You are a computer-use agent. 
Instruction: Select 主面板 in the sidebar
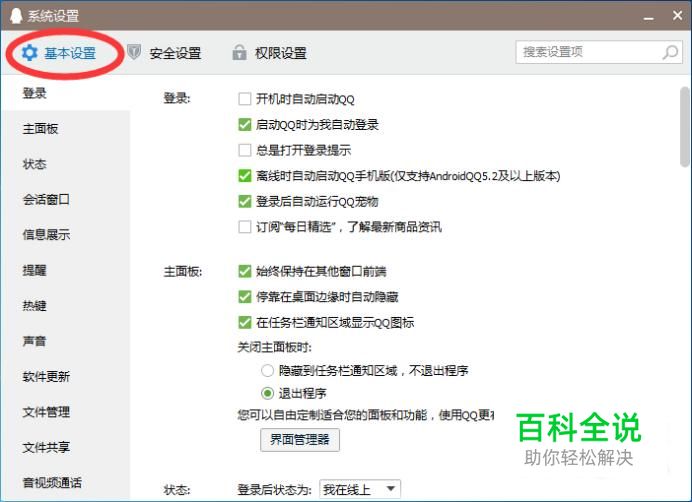tap(65, 129)
